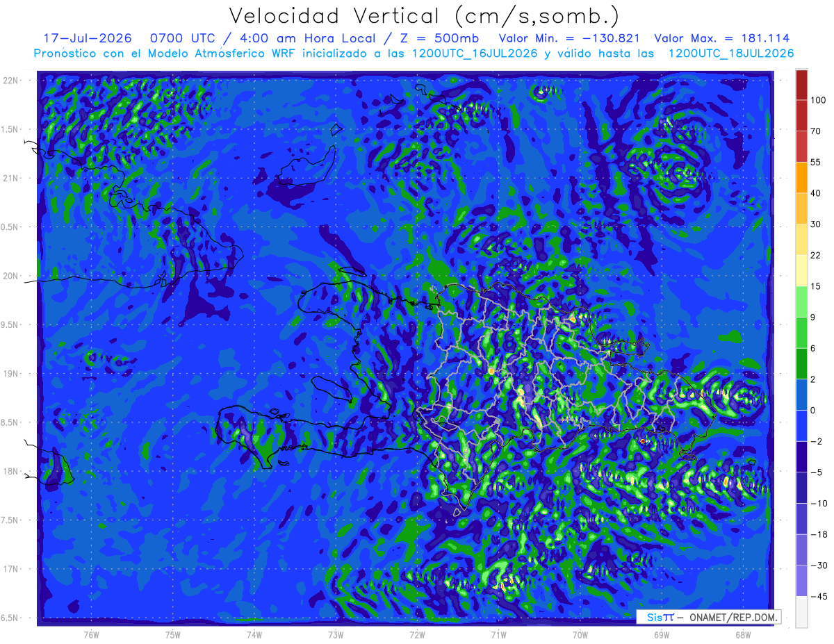Image resolution: width=834 pixels, height=644 pixels.
Task: Click the colorbar value '70'
Action: 816,131
